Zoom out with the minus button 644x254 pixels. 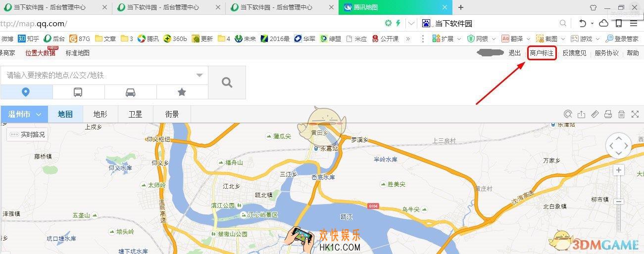[619, 202]
